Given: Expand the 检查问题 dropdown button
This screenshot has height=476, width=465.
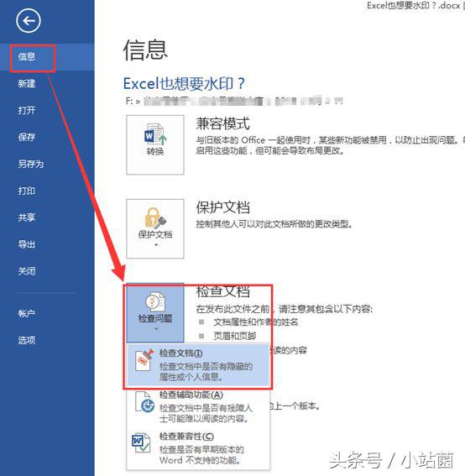Looking at the screenshot, I should 155,312.
